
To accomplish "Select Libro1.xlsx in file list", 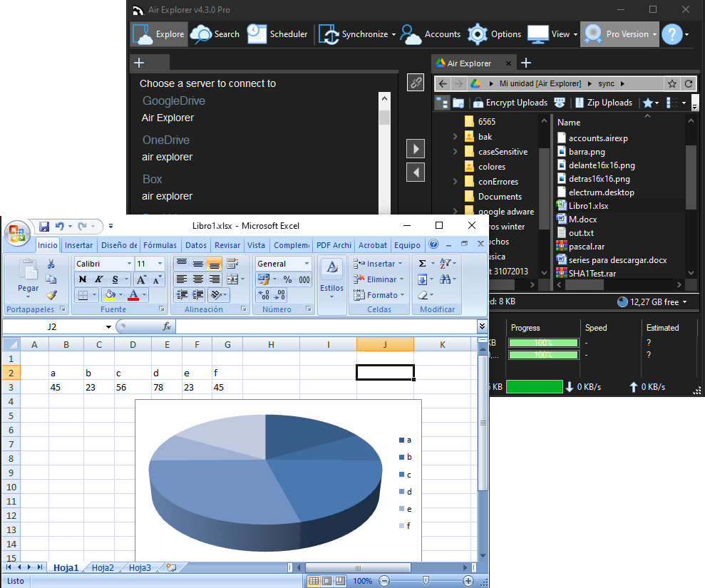I will click(588, 206).
